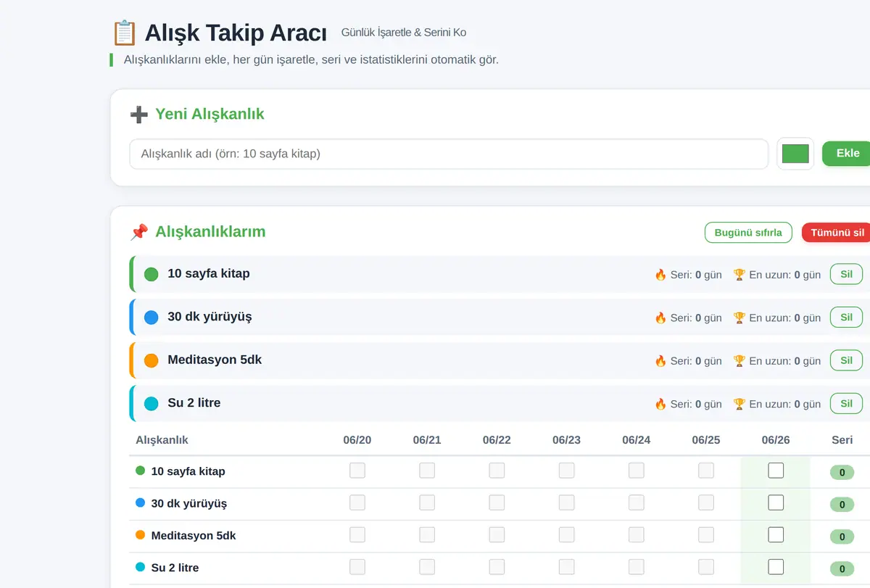This screenshot has width=870, height=588.
Task: Click the plus icon next to Yeni Alışkanlık
Action: click(138, 114)
